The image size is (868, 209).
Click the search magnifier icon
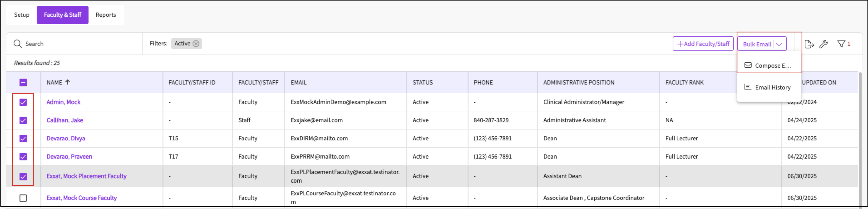[x=17, y=44]
